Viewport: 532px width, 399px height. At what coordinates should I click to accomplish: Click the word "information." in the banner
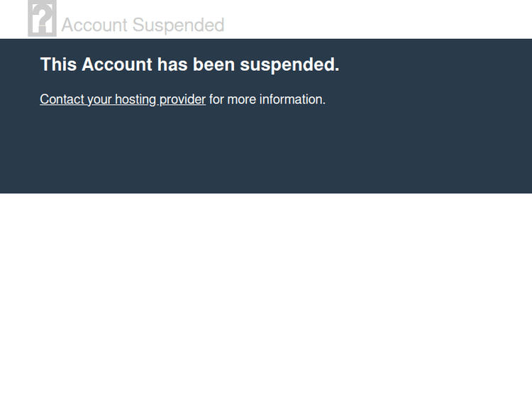(292, 99)
